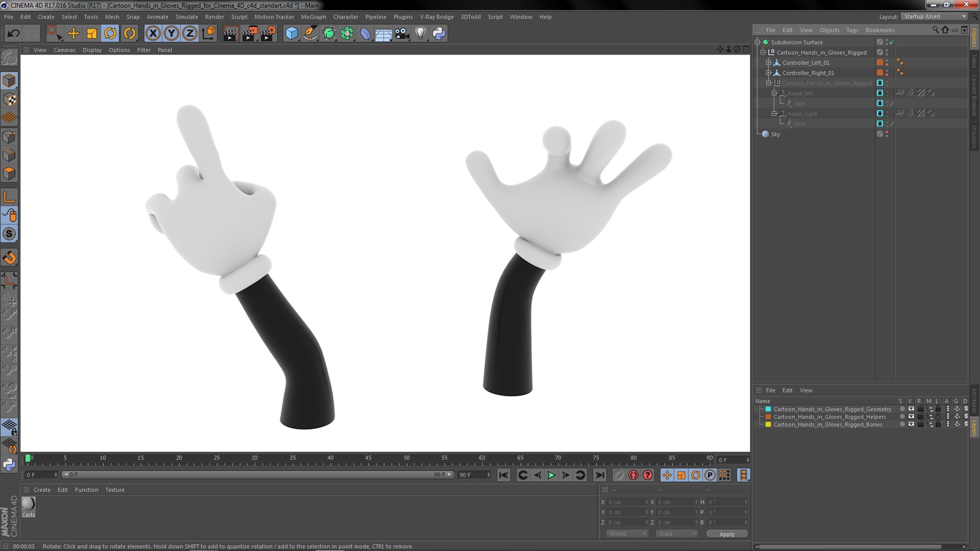Collapse the hand_left object
Image resolution: width=980 pixels, height=551 pixels.
pos(774,93)
